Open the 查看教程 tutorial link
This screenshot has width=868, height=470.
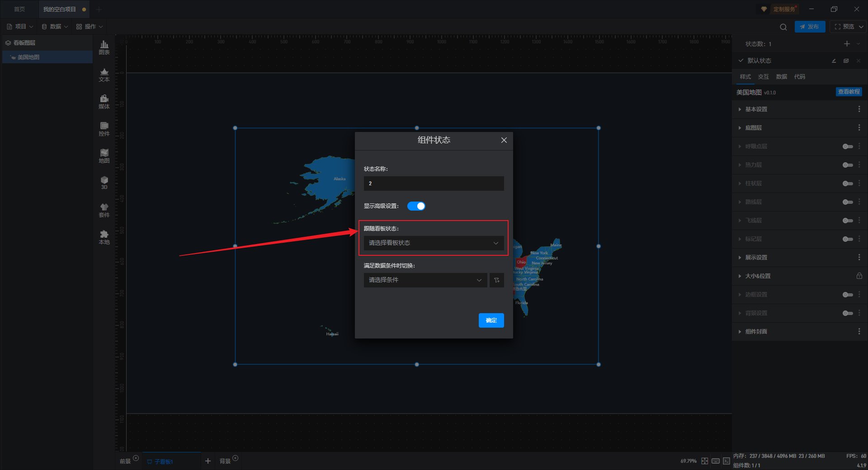[x=849, y=92]
